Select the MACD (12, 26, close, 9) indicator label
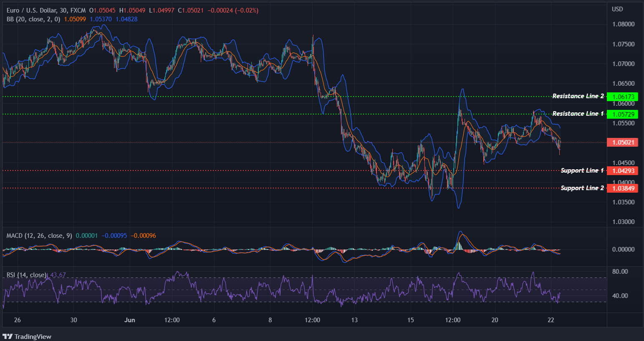644x341 pixels. (x=39, y=235)
